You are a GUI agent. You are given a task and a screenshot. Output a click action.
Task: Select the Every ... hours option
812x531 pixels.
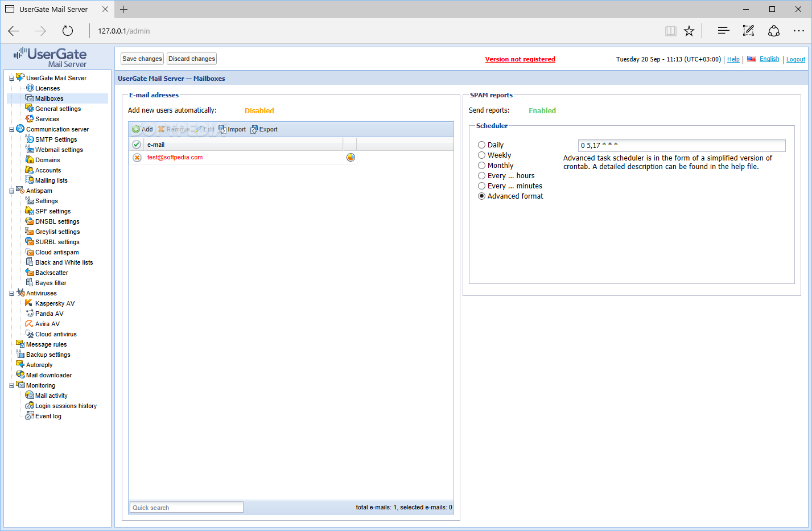[x=481, y=175]
